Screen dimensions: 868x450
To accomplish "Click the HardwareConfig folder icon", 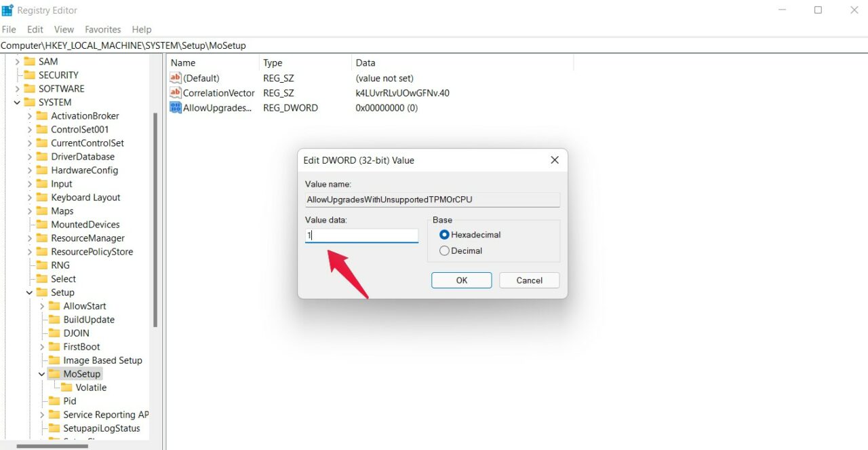I will point(42,170).
